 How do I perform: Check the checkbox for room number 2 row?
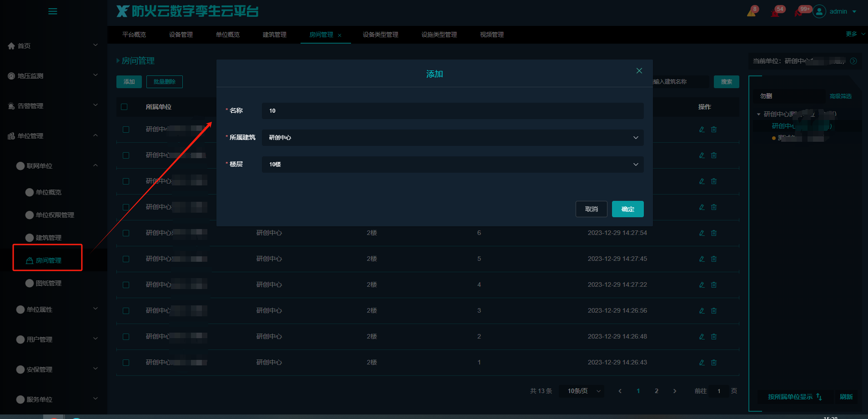tap(126, 337)
